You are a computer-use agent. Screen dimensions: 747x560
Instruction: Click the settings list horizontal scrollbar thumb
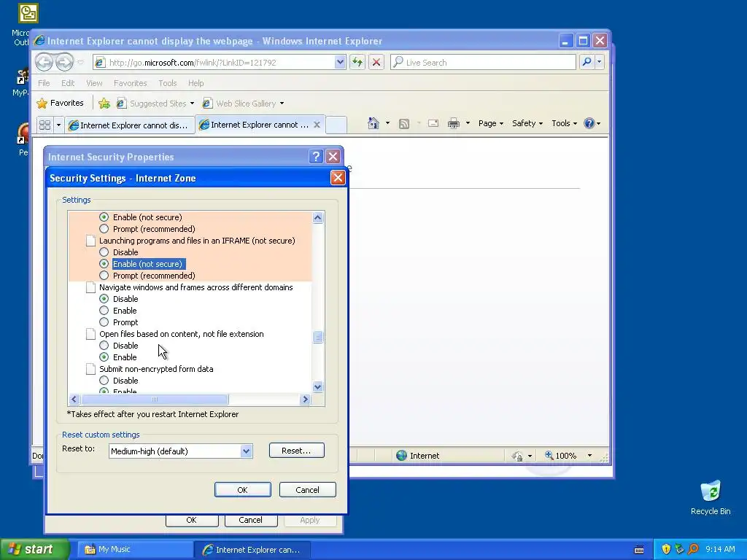coord(155,399)
